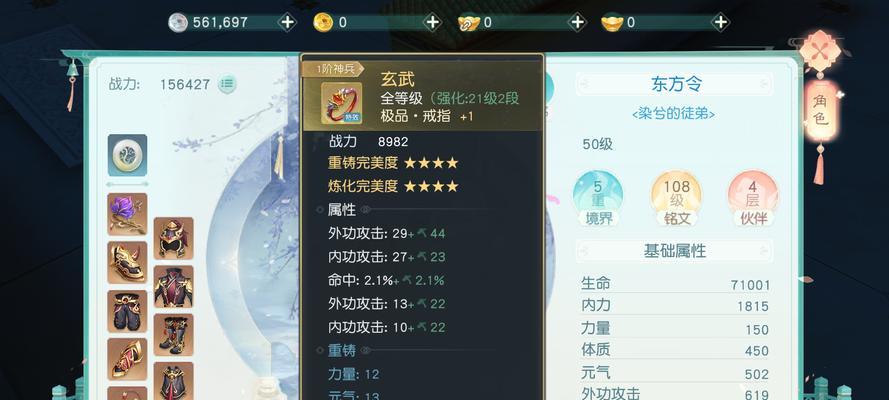Choose the boots equipment slot
889x400 pixels.
(173, 335)
